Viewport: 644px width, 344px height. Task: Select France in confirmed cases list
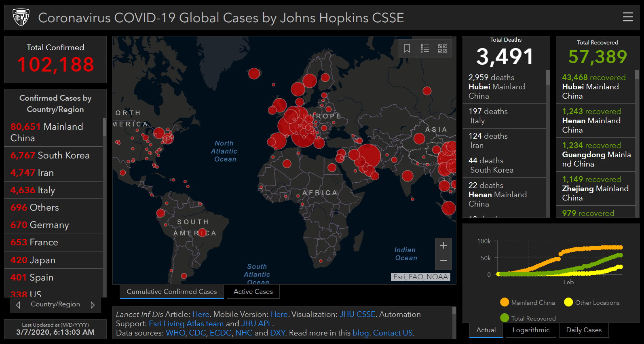coord(53,242)
